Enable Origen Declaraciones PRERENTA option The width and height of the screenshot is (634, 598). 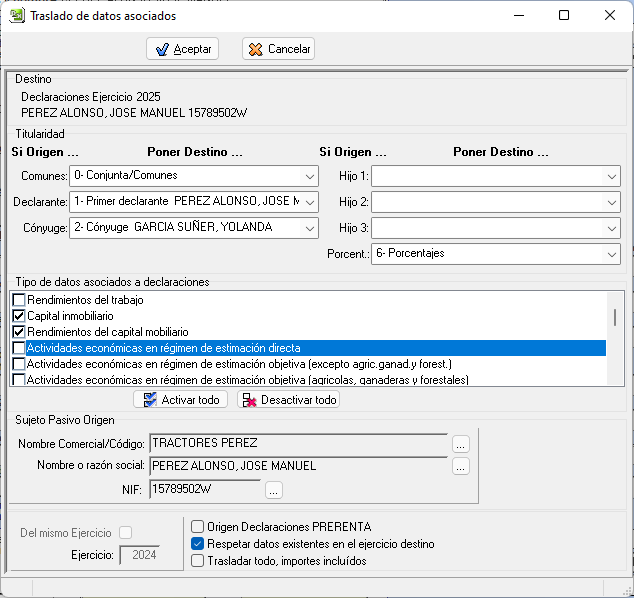point(198,527)
